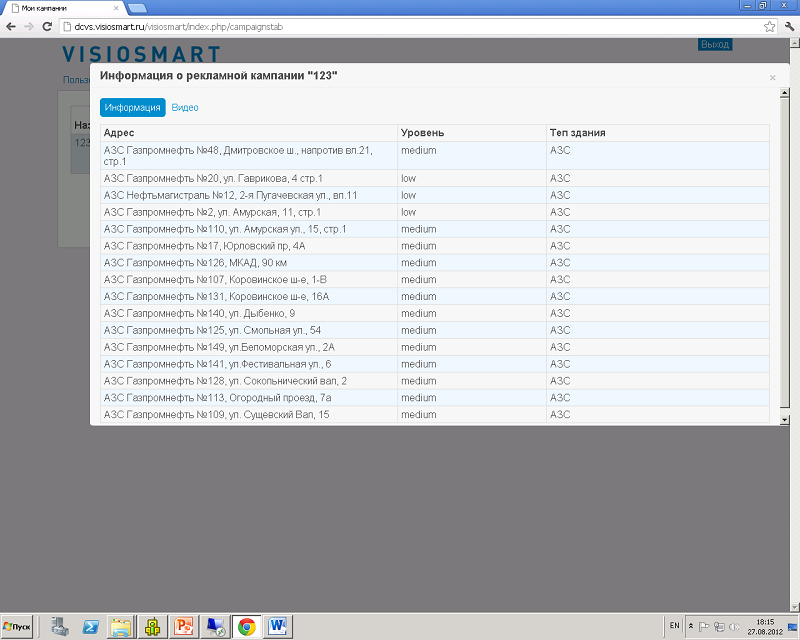Switch to the Видео tab

coord(185,107)
